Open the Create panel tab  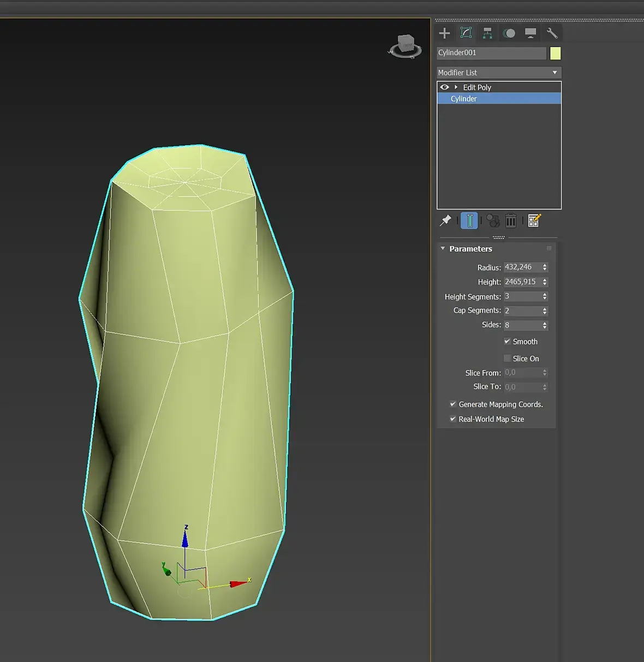coord(444,33)
